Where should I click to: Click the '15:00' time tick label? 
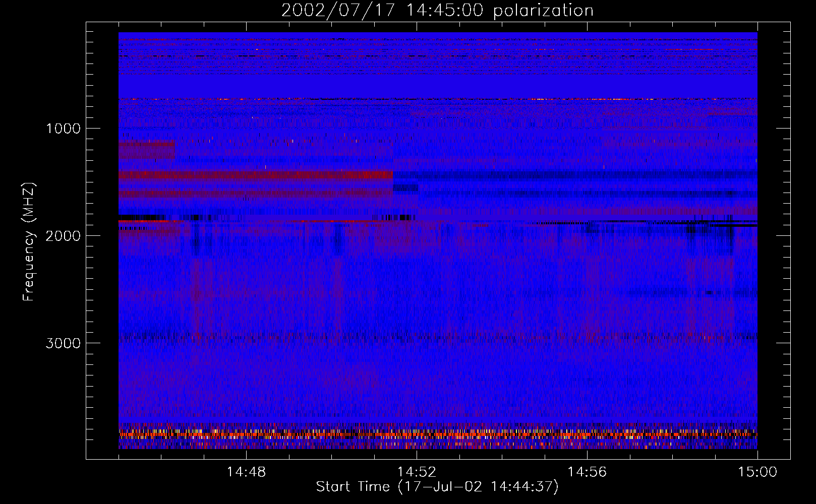(x=757, y=472)
